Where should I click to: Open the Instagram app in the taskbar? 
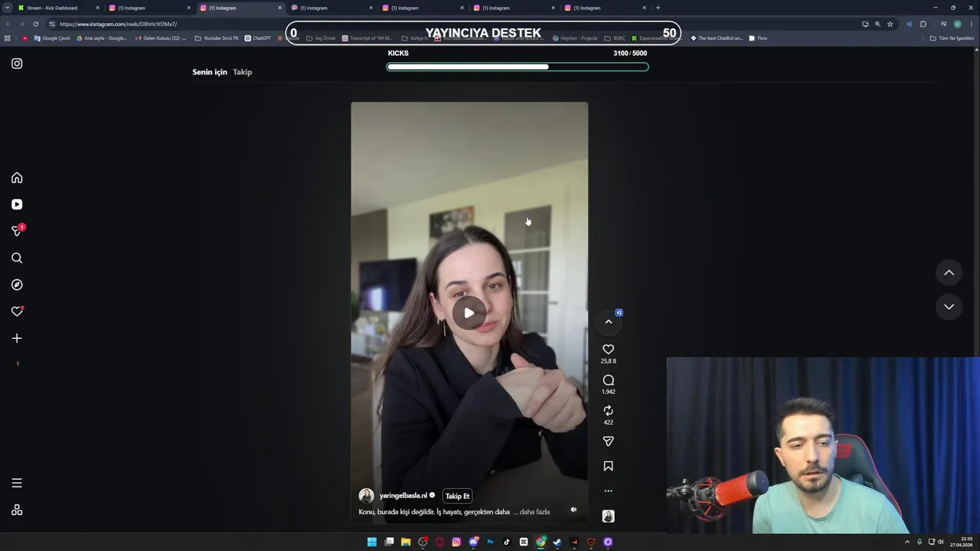[456, 542]
